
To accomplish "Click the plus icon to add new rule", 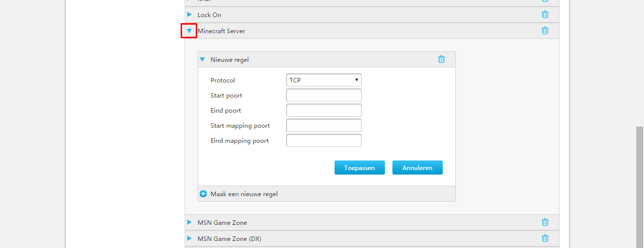I will [x=204, y=194].
